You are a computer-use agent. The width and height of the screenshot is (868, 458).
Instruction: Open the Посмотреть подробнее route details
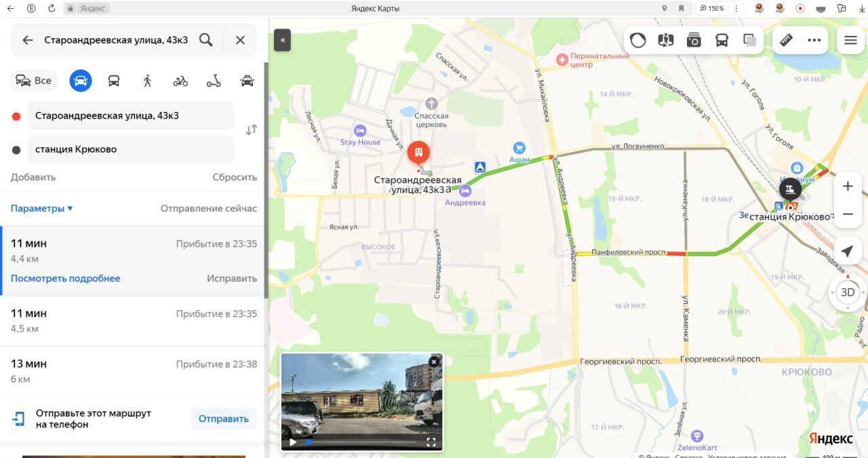(65, 278)
